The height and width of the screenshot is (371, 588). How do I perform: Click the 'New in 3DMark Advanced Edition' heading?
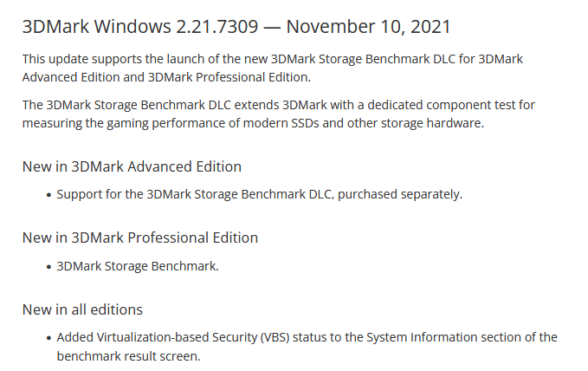pyautogui.click(x=132, y=166)
